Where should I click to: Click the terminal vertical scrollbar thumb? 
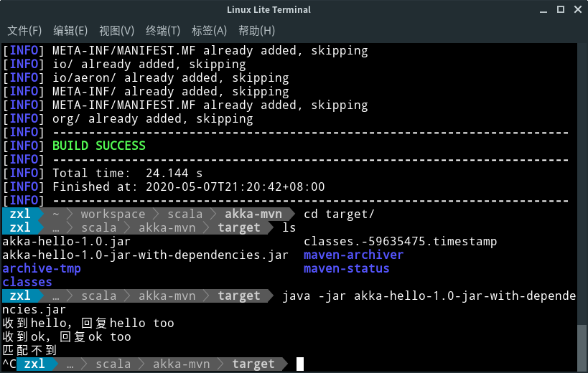click(x=582, y=347)
